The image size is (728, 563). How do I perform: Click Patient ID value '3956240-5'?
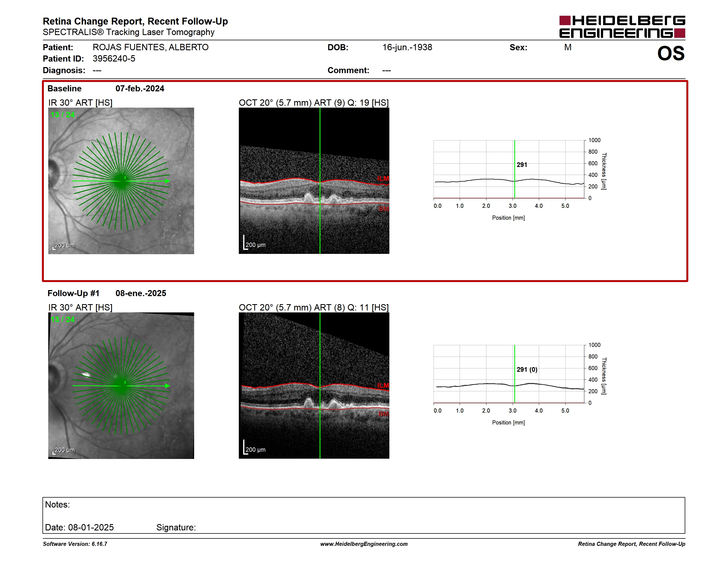pos(114,59)
